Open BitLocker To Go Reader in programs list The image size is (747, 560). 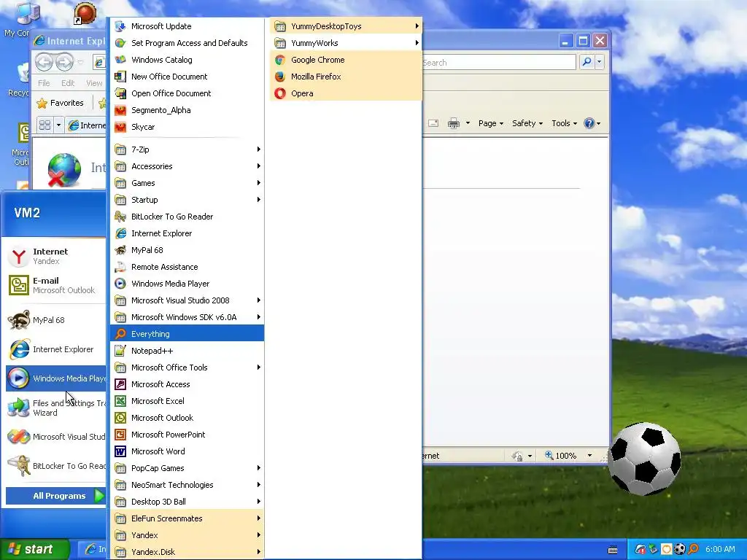click(x=187, y=217)
